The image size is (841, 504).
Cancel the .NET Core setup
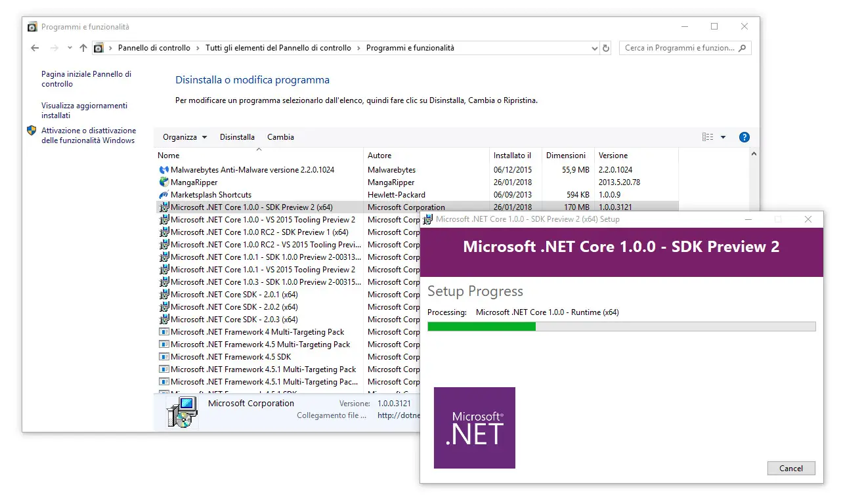click(791, 469)
